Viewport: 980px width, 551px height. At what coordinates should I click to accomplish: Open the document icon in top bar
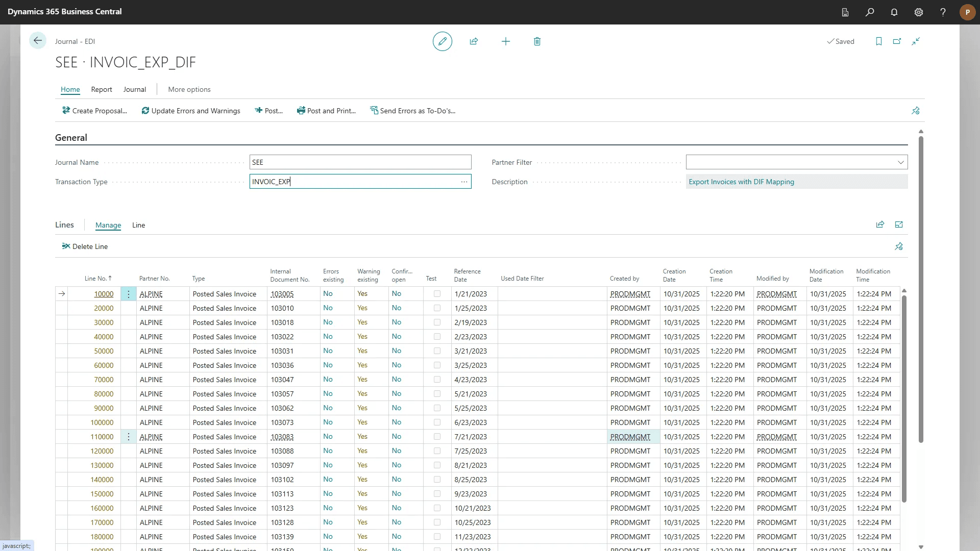tap(845, 12)
